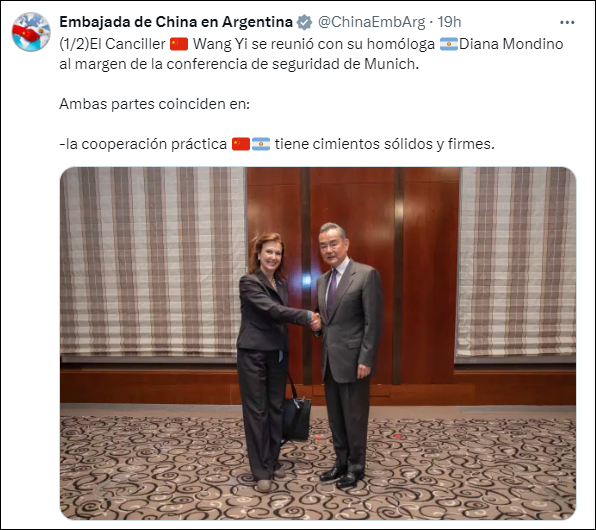Click the man's purple tie in photo
Screen dimensions: 596x530
331,291
